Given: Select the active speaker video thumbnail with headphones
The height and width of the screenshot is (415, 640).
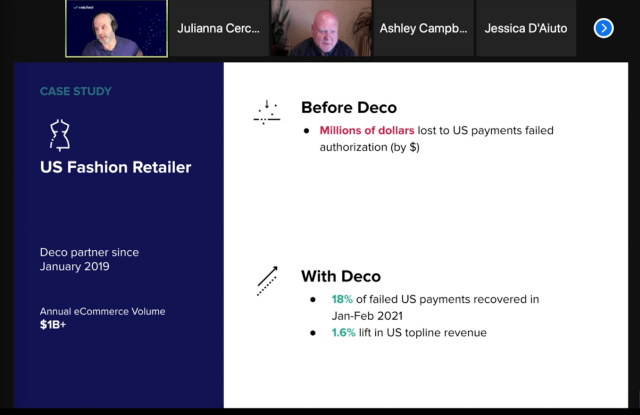Looking at the screenshot, I should coord(116,28).
